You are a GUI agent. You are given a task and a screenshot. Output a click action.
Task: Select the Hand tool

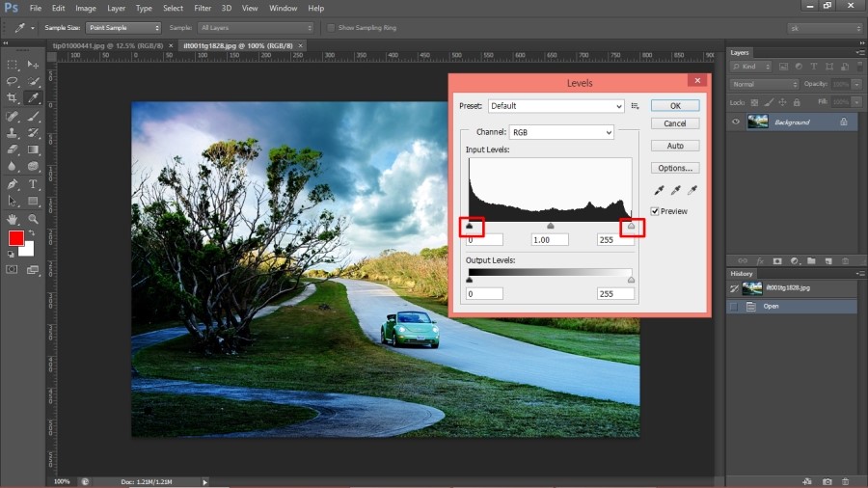pos(12,219)
